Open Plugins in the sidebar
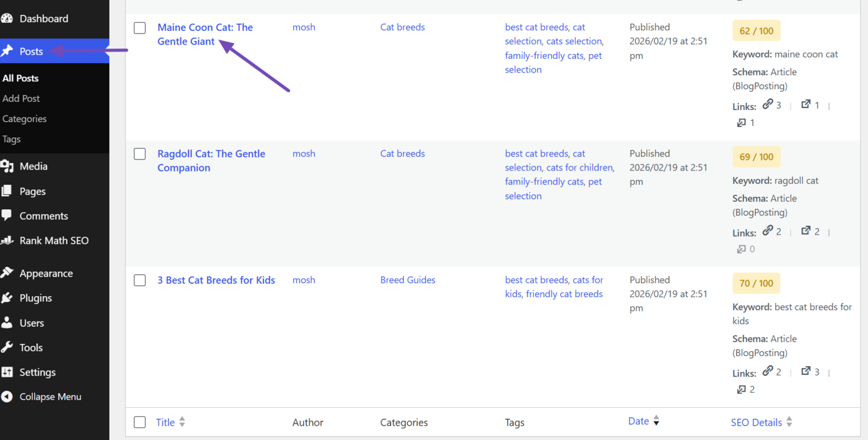This screenshot has width=868, height=440. click(35, 298)
